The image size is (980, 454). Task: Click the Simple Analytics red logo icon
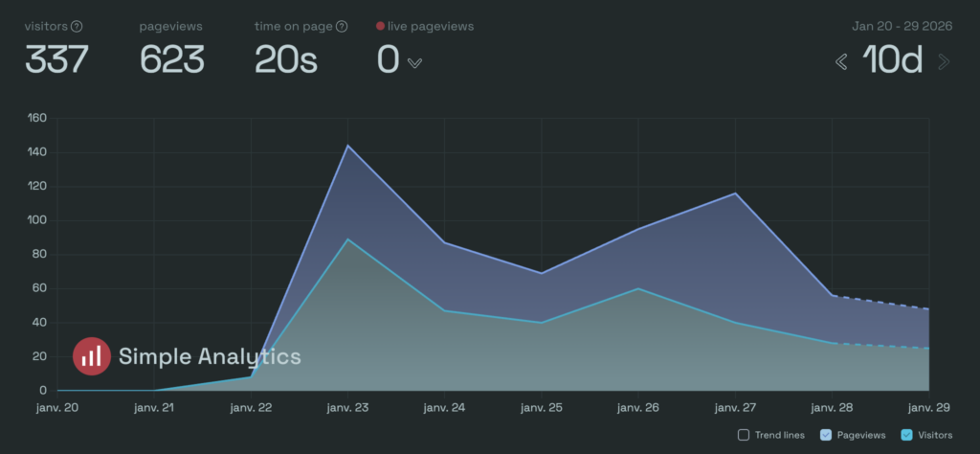[92, 357]
